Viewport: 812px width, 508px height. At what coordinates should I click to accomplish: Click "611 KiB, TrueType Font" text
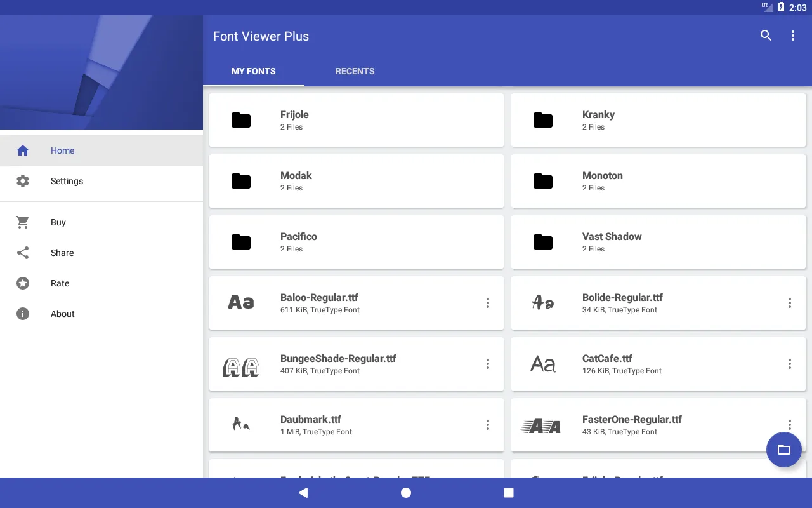tap(320, 310)
